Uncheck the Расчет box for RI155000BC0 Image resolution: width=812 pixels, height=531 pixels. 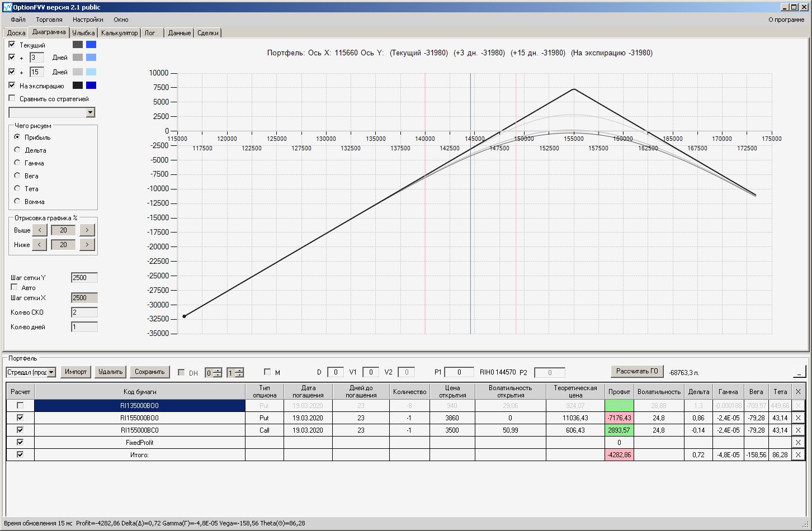coord(20,430)
